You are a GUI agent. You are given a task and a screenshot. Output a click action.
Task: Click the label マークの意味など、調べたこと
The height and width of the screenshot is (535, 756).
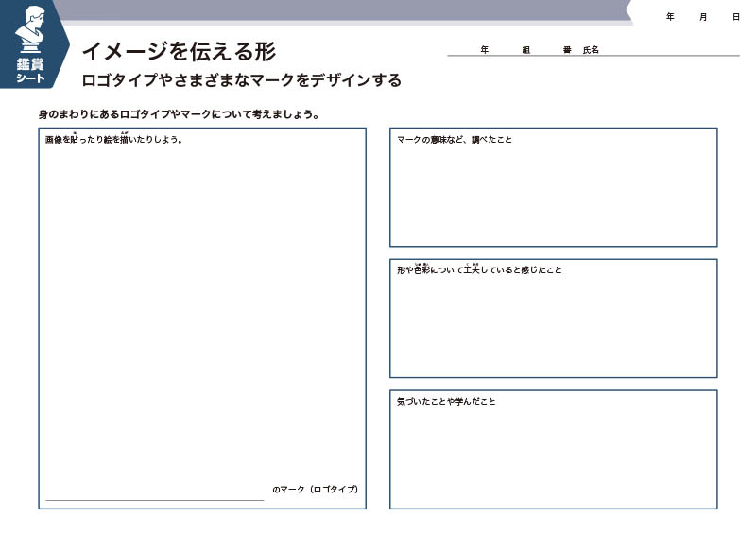tap(455, 139)
